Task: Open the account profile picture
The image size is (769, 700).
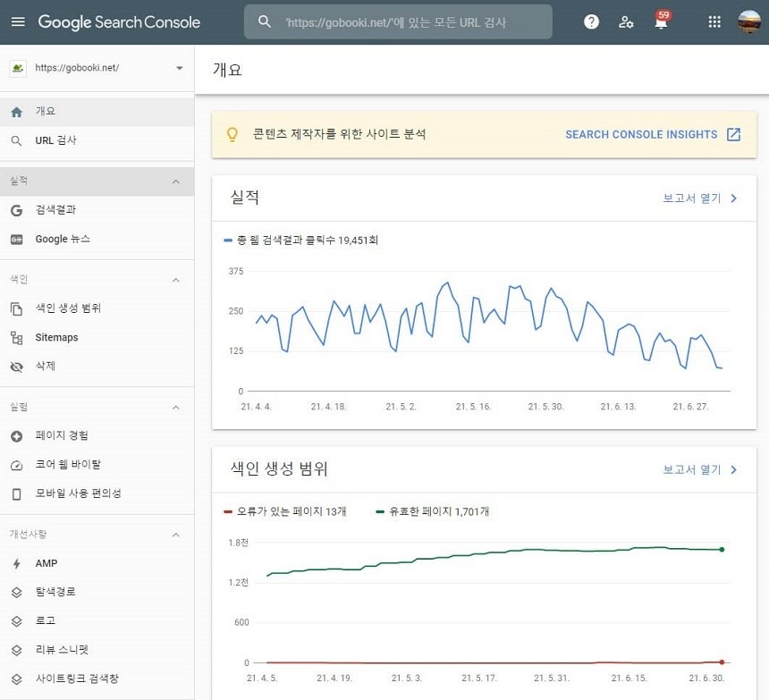Action: [749, 21]
